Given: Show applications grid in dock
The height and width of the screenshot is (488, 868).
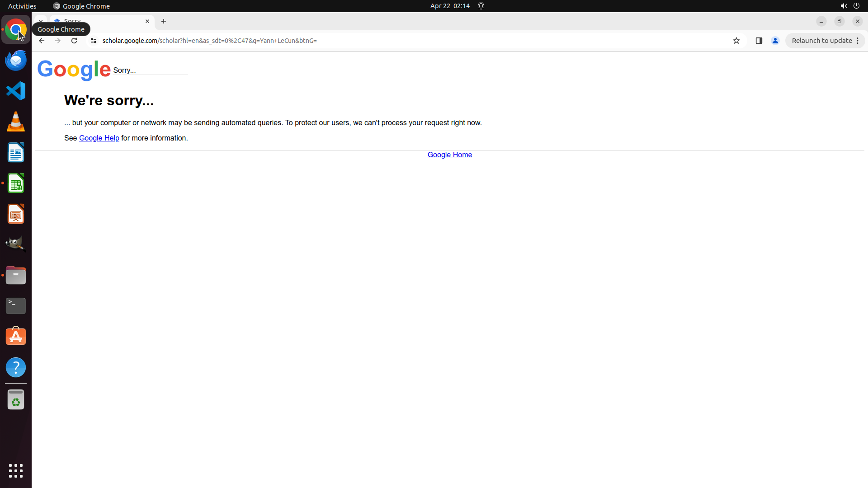Looking at the screenshot, I should (16, 470).
